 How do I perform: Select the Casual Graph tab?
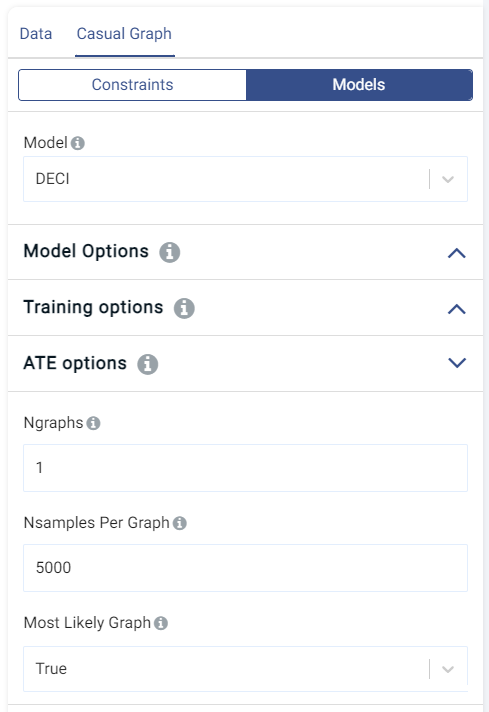click(124, 34)
